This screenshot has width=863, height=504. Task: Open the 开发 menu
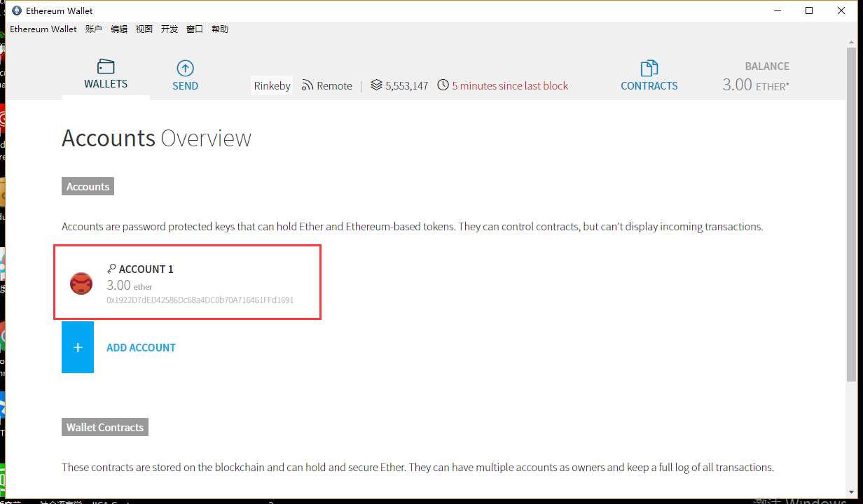170,29
